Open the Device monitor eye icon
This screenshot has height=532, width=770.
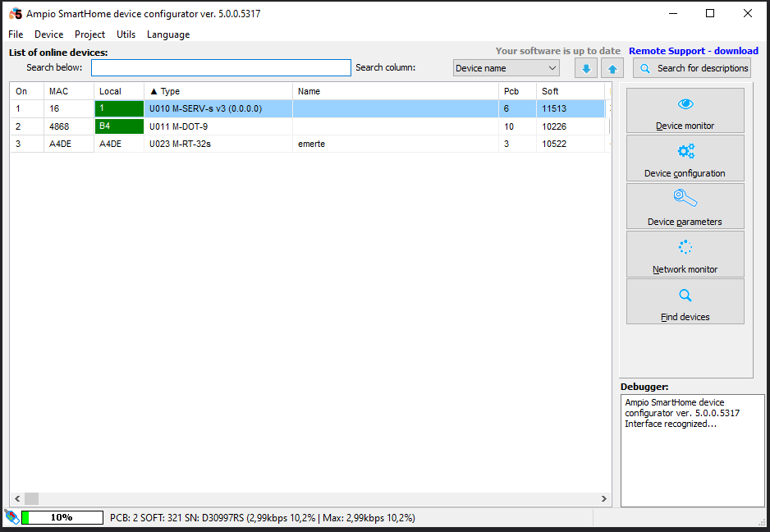pyautogui.click(x=685, y=104)
